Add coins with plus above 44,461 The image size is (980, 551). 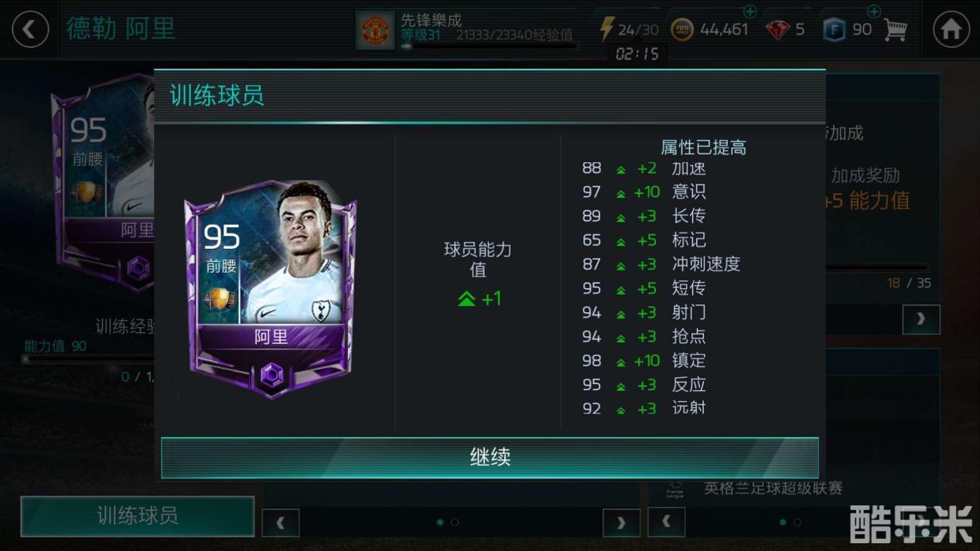[x=750, y=11]
